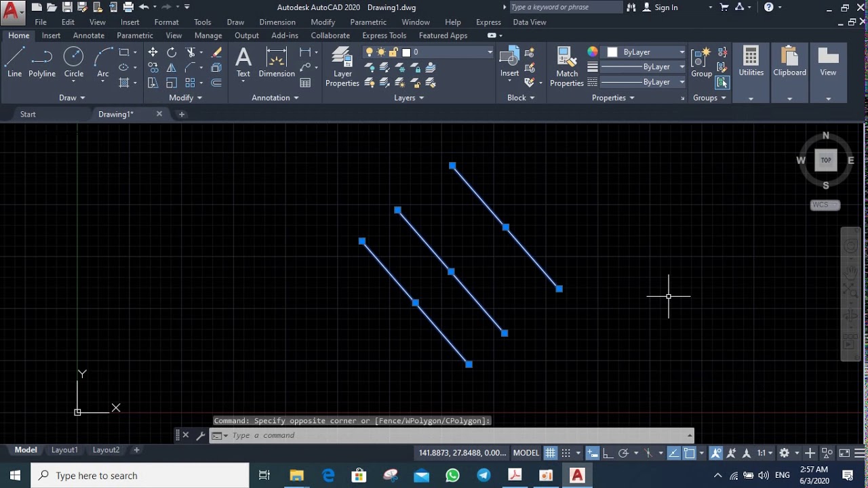Image resolution: width=868 pixels, height=488 pixels.
Task: Toggle Group Selection on/off in Groups panel
Action: tap(722, 83)
